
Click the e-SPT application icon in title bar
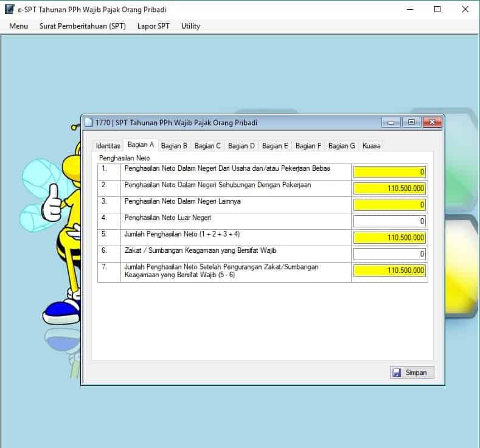click(x=9, y=10)
